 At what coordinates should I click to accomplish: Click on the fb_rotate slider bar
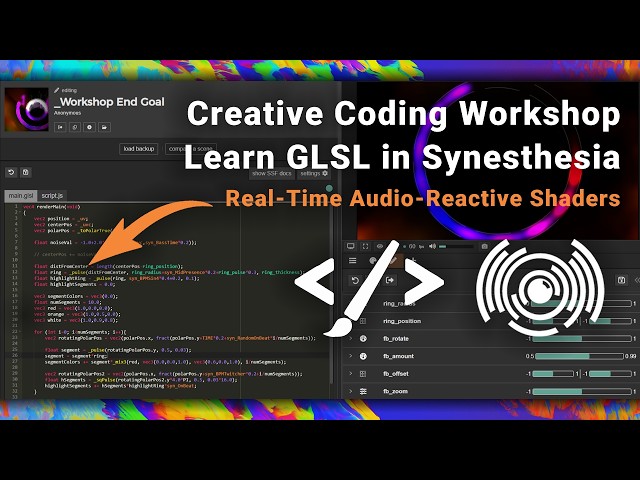click(x=582, y=339)
